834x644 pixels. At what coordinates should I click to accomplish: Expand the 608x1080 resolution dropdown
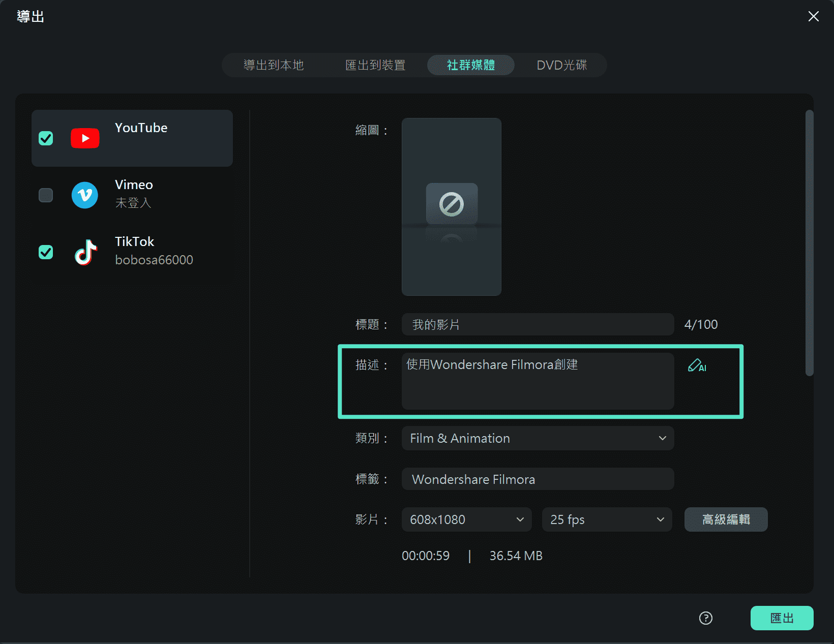click(x=467, y=519)
